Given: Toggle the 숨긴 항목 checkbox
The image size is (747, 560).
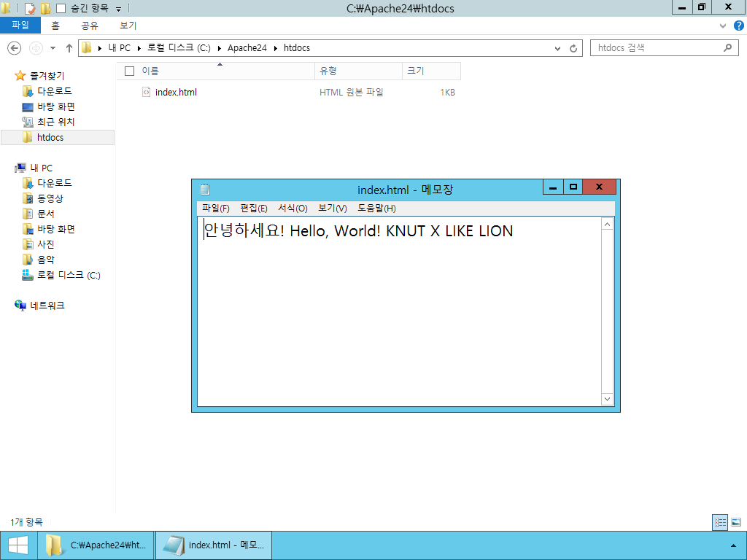Looking at the screenshot, I should pyautogui.click(x=61, y=8).
